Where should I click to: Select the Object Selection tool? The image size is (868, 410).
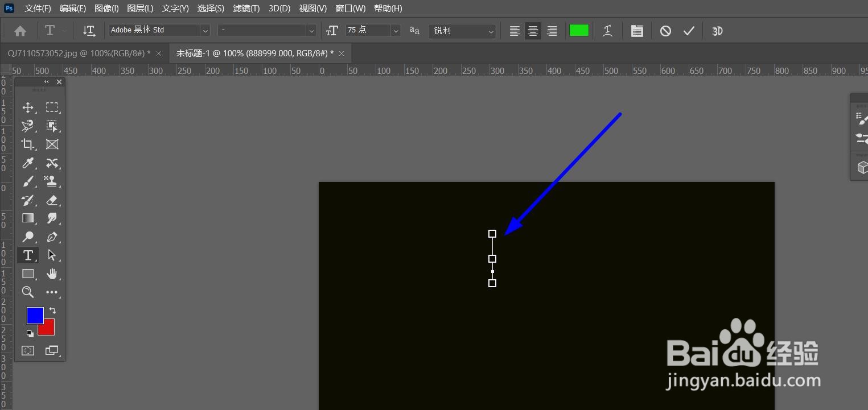(52, 126)
